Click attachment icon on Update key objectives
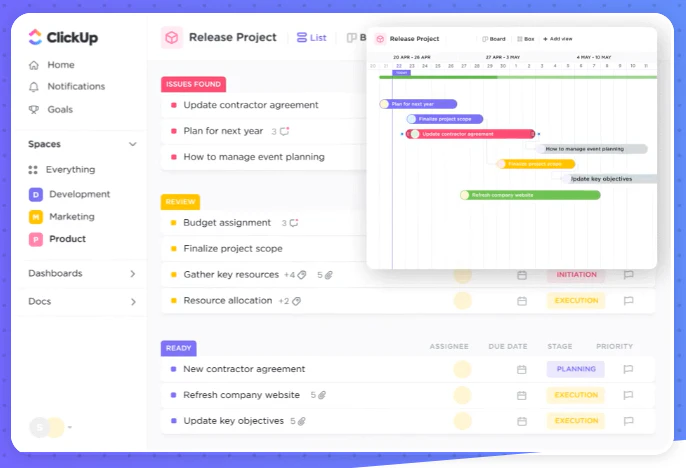The height and width of the screenshot is (468, 686). (x=301, y=421)
